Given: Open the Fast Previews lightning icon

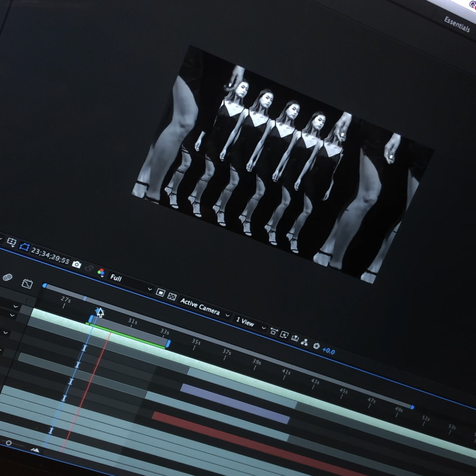Looking at the screenshot, I should tap(284, 335).
